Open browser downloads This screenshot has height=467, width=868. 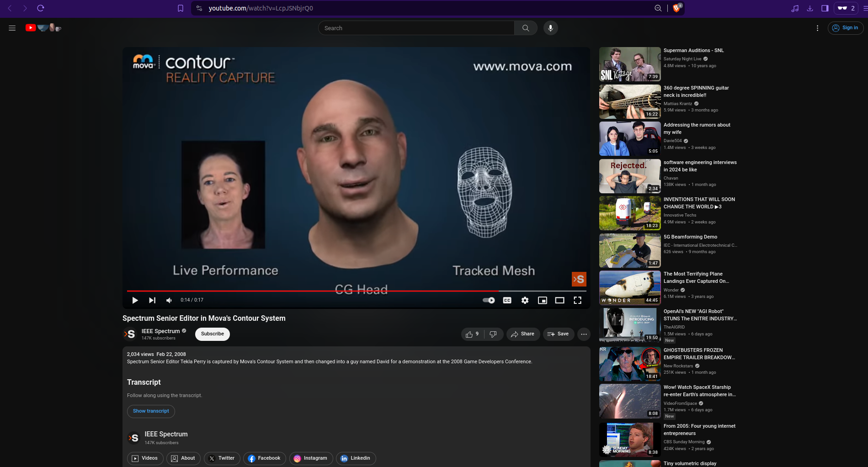(x=810, y=8)
